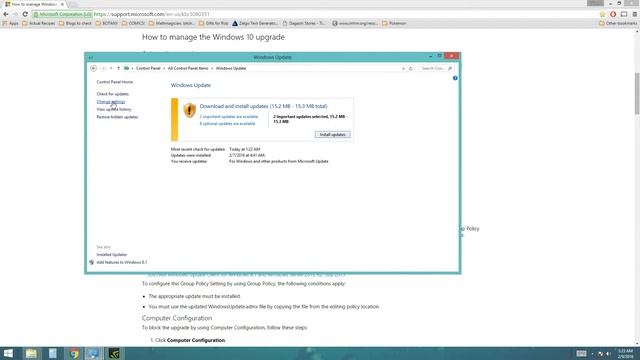Click the green 'Microsoft Corporation' security badge
Image resolution: width=640 pixels, height=360 pixels.
click(x=62, y=14)
